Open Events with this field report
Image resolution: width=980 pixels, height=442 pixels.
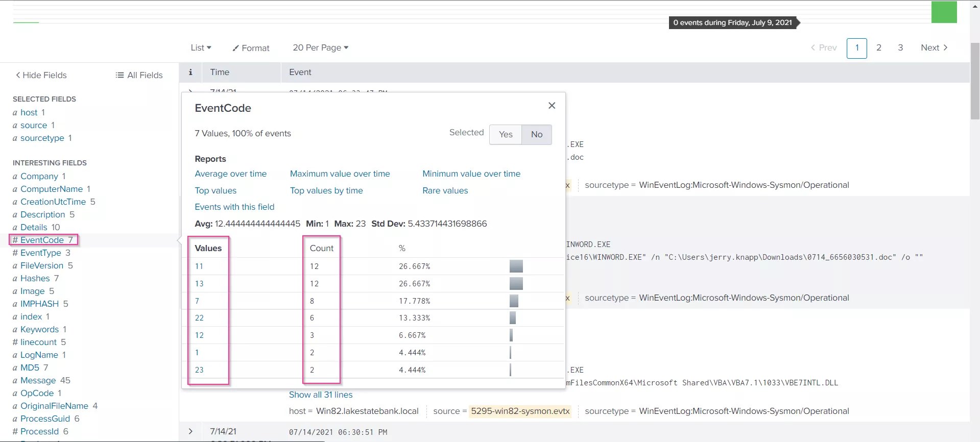[234, 207]
